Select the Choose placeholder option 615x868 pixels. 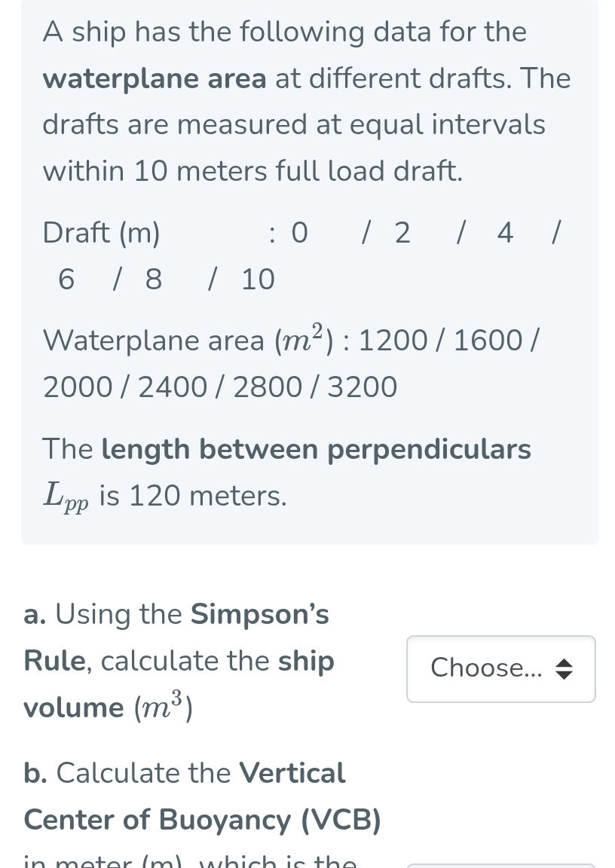[486, 668]
